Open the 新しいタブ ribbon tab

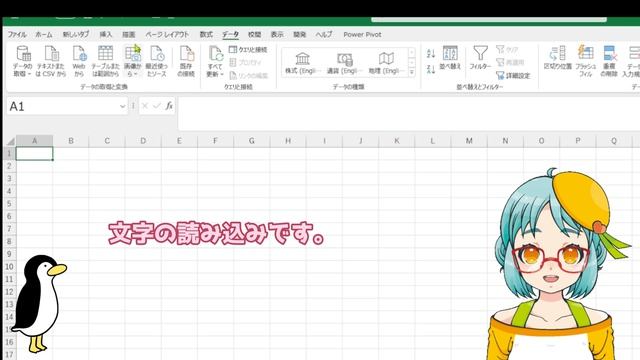76,35
